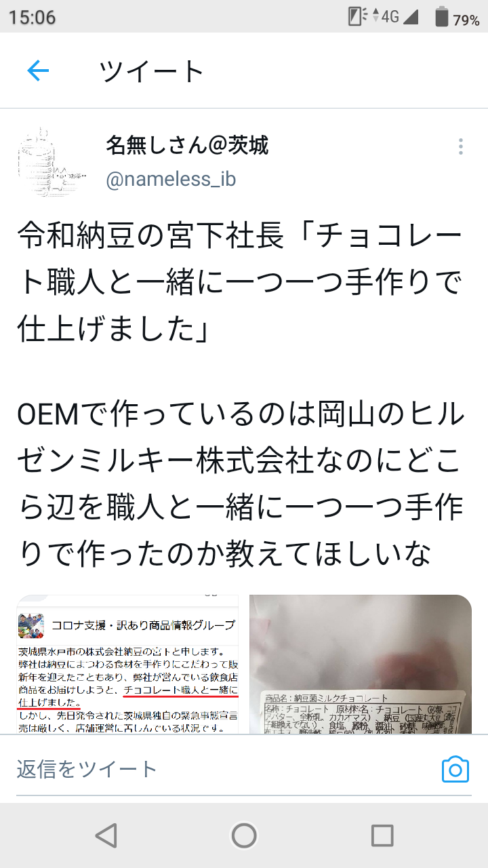Open the left attached screenshot image

127,665
